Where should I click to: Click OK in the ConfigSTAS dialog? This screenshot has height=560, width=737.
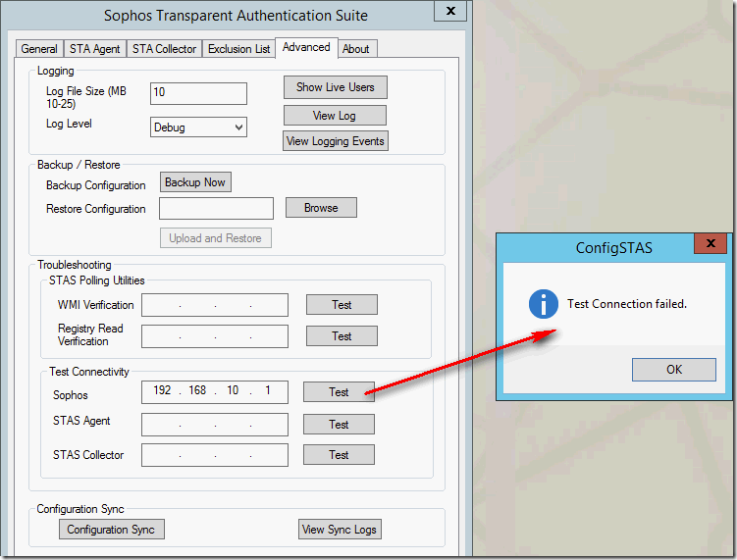click(x=674, y=370)
